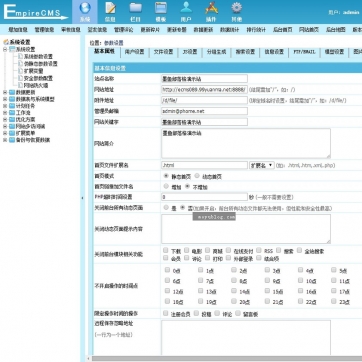The height and width of the screenshot is (362, 362).
Task: Tick the 14点 time checkbox
Action: click(x=234, y=291)
